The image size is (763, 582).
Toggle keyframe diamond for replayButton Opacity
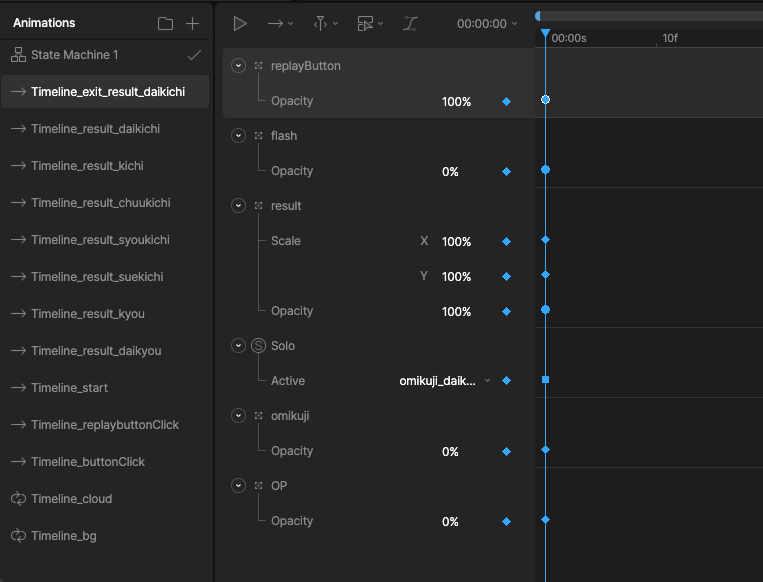coord(507,101)
